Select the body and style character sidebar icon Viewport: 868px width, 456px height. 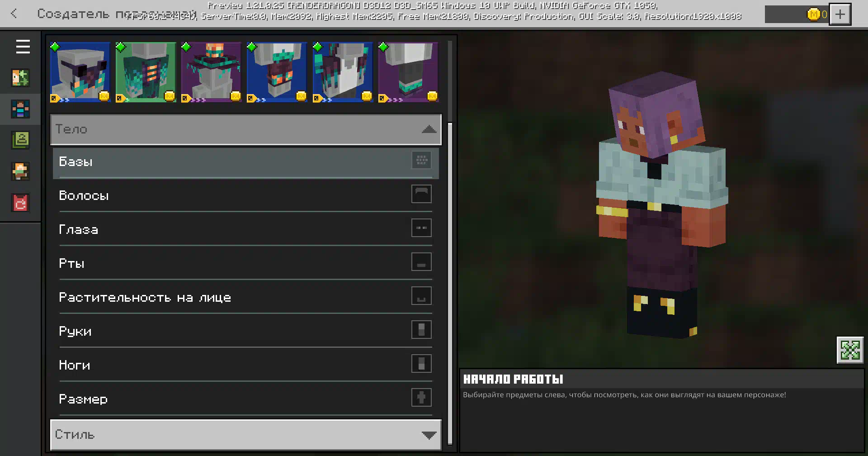click(x=20, y=109)
